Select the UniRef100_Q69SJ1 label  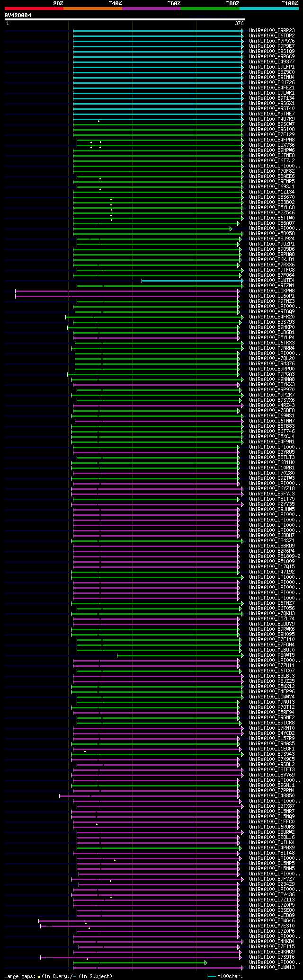click(x=272, y=187)
